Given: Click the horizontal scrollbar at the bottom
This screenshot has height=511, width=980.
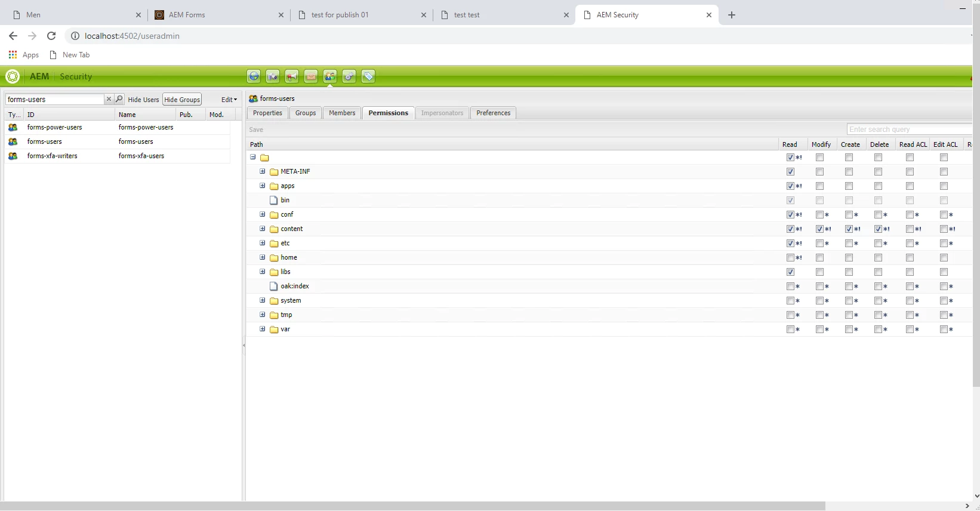Looking at the screenshot, I should [412, 506].
